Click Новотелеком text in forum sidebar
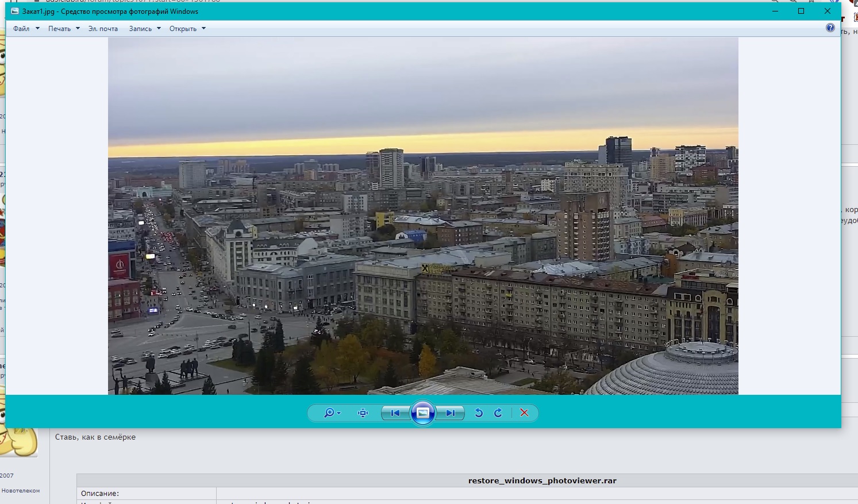858x504 pixels. pos(21,490)
